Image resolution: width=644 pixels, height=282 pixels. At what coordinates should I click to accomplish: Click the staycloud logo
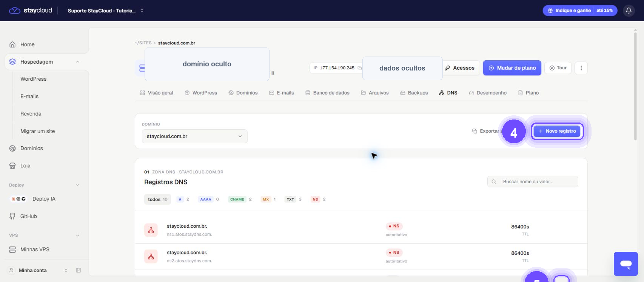coord(31,11)
